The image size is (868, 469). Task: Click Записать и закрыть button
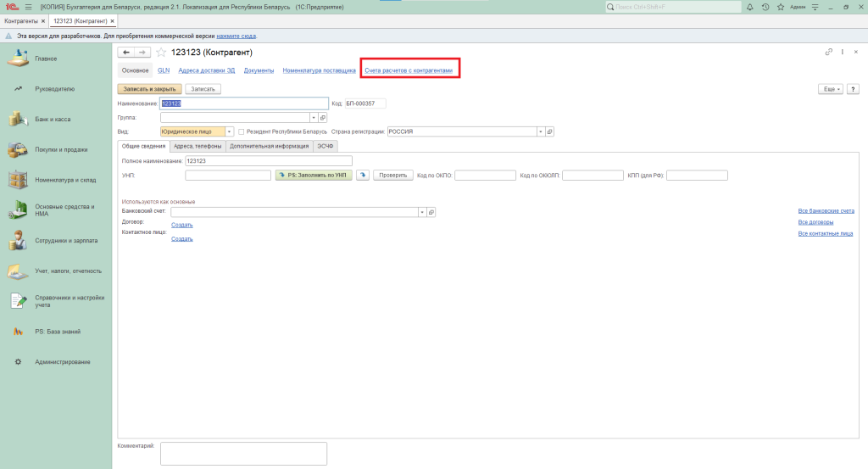tap(148, 88)
